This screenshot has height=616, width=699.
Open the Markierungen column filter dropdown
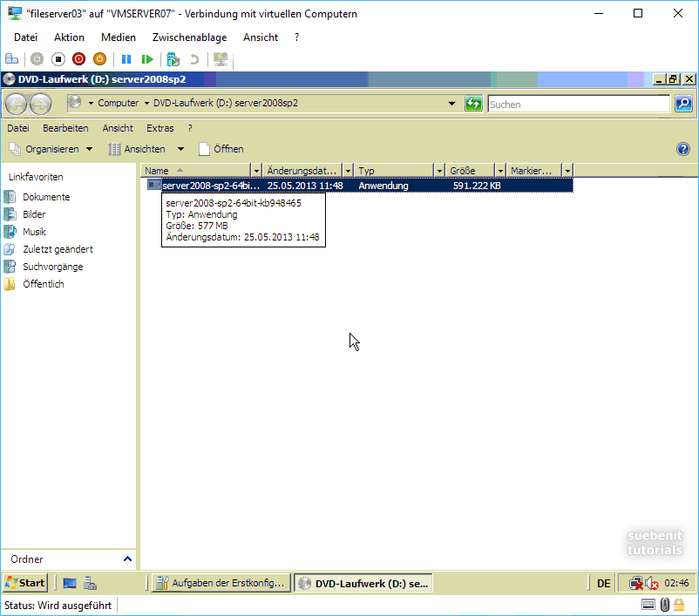(567, 171)
